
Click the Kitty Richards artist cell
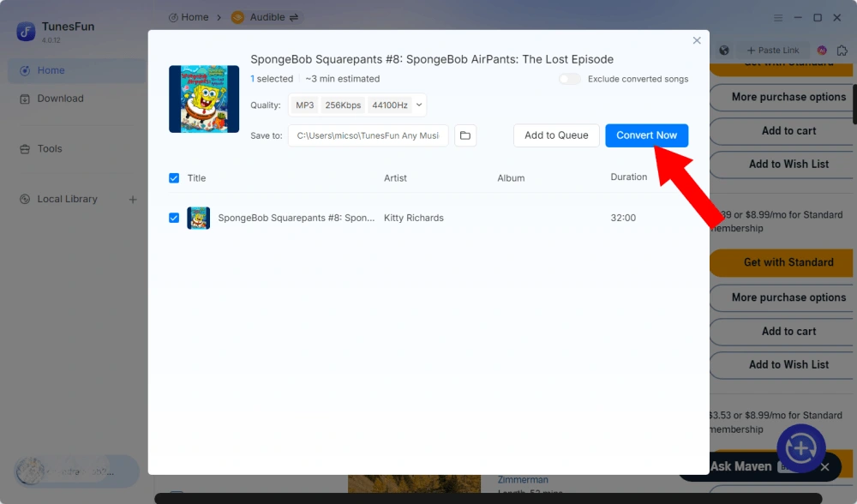[414, 218]
